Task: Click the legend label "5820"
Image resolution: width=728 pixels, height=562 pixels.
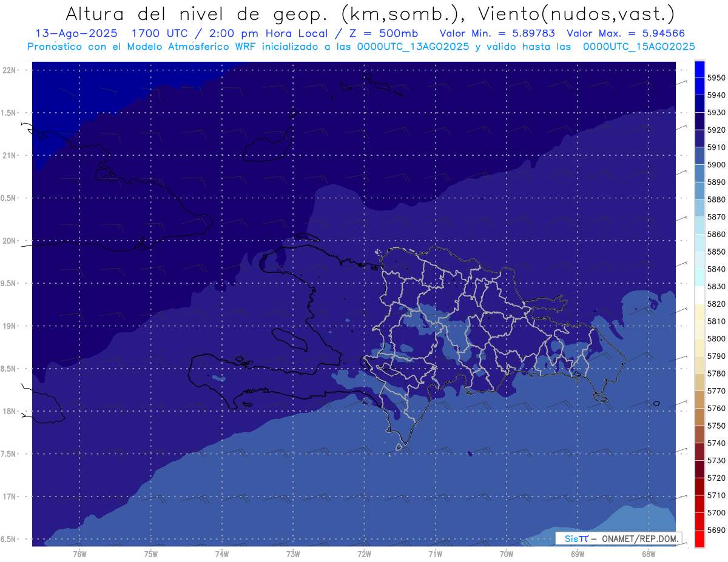Action: (x=716, y=304)
